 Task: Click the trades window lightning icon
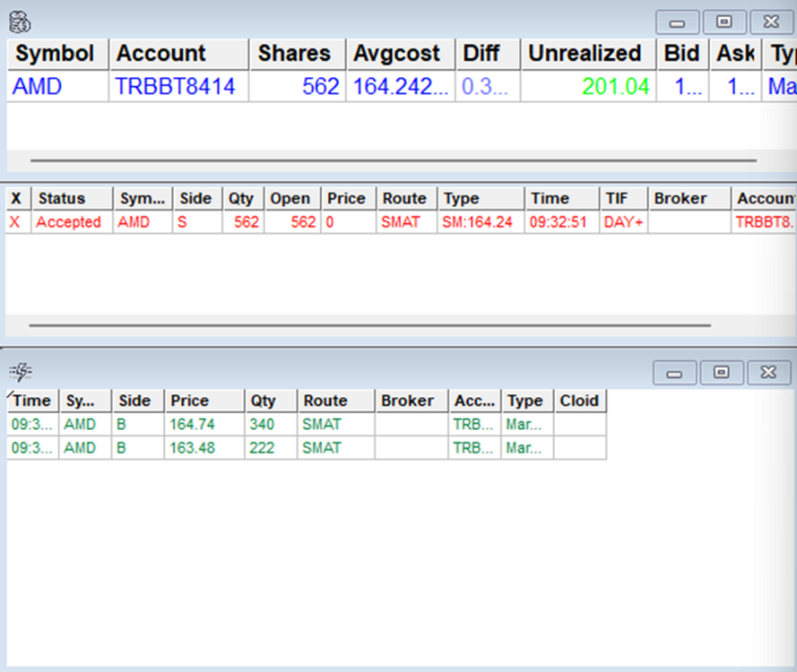(20, 371)
